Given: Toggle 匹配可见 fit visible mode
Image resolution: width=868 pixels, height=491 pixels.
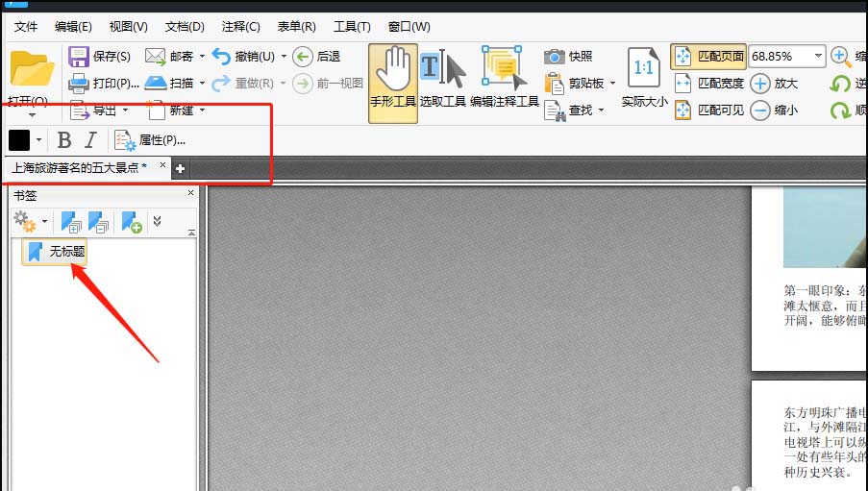Looking at the screenshot, I should click(x=708, y=110).
